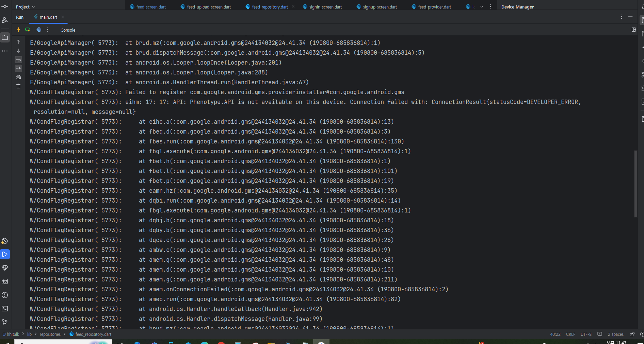The height and width of the screenshot is (344, 644).
Task: Jump up the stack trace arrow
Action: (18, 42)
